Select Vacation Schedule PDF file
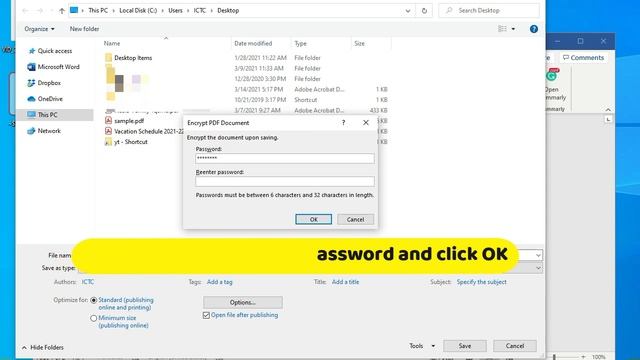 click(149, 131)
